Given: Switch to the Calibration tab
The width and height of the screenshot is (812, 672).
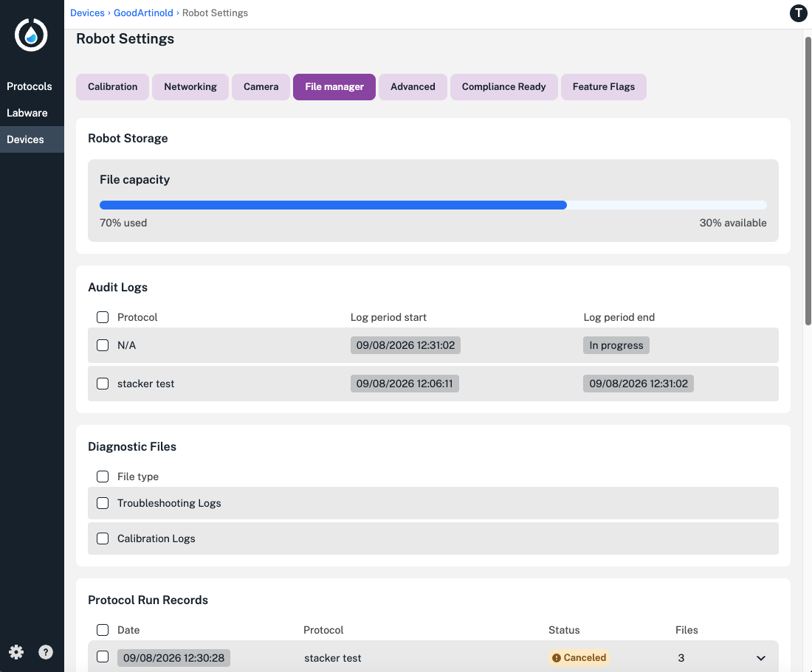Looking at the screenshot, I should point(112,87).
